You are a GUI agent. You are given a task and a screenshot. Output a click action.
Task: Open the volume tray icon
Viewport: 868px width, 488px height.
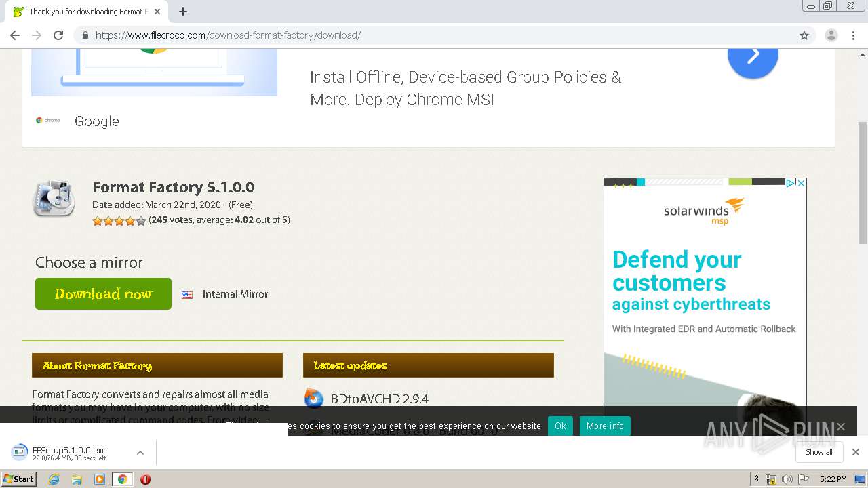[x=787, y=479]
